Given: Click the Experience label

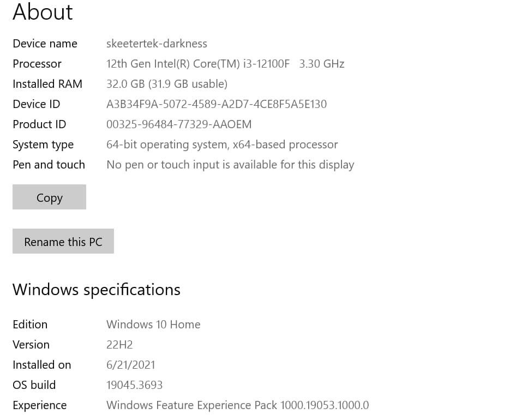Looking at the screenshot, I should [x=40, y=405].
